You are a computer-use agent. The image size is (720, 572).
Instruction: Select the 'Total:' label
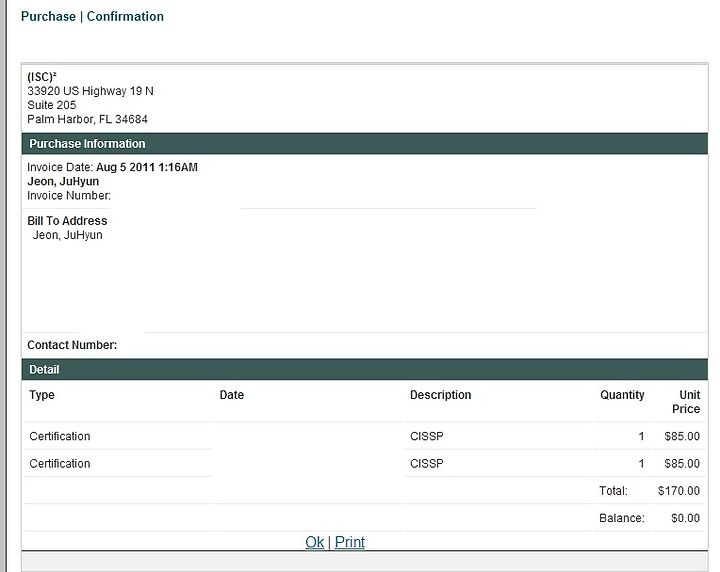(613, 491)
